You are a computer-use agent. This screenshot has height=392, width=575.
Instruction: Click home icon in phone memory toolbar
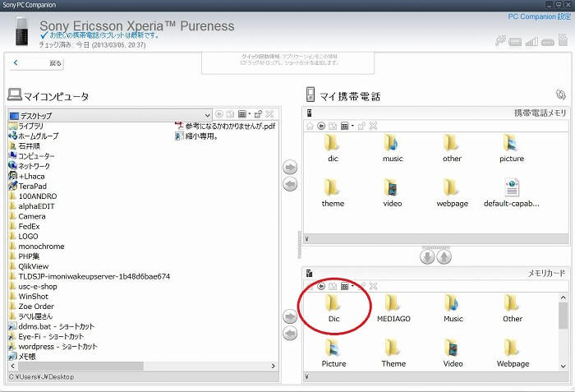click(310, 126)
